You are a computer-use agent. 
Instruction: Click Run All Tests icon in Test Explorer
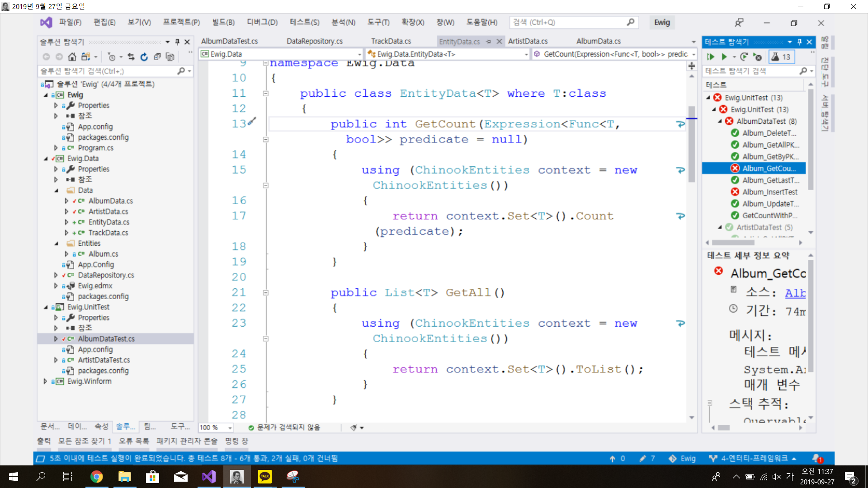(x=711, y=57)
